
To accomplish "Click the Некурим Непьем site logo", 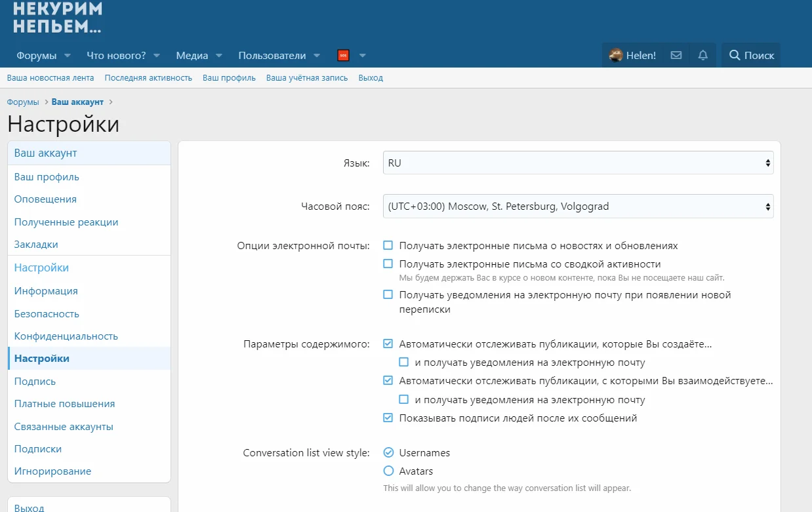I will (x=58, y=18).
